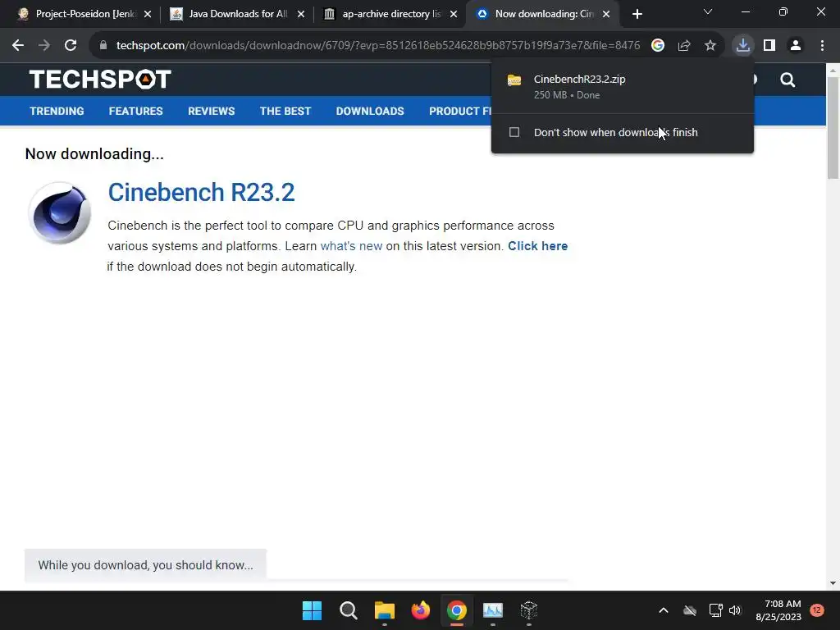The image size is (840, 630).
Task: Open the volume tray icon
Action: 735,610
